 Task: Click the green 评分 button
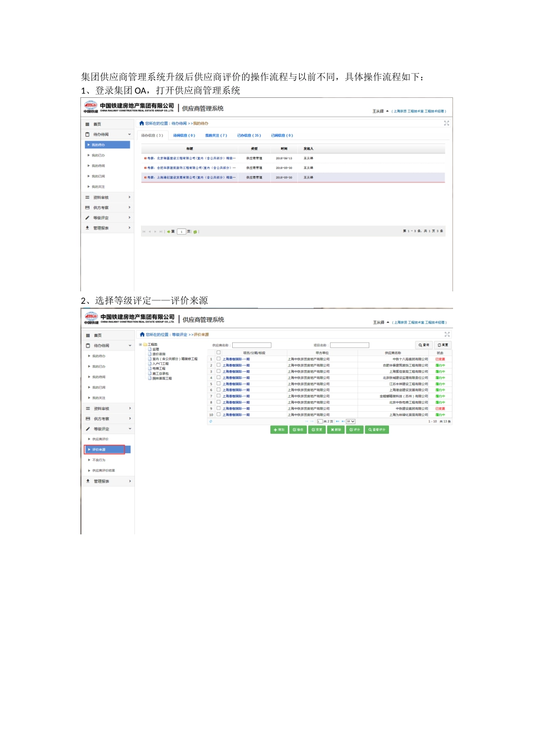coord(354,430)
